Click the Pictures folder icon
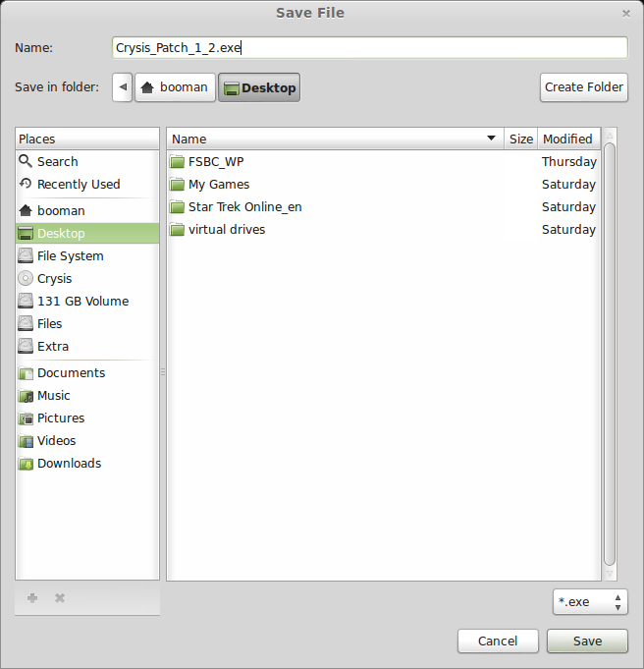Image resolution: width=644 pixels, height=669 pixels. click(26, 418)
